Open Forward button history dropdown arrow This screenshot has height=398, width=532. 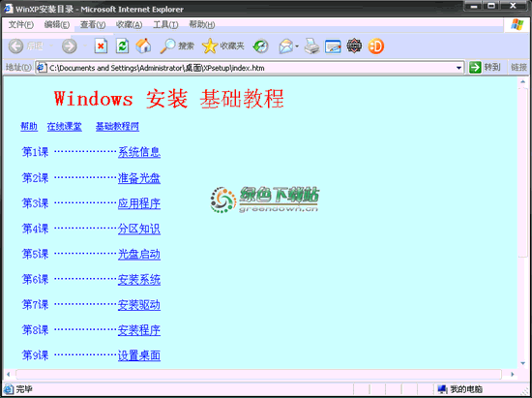85,46
